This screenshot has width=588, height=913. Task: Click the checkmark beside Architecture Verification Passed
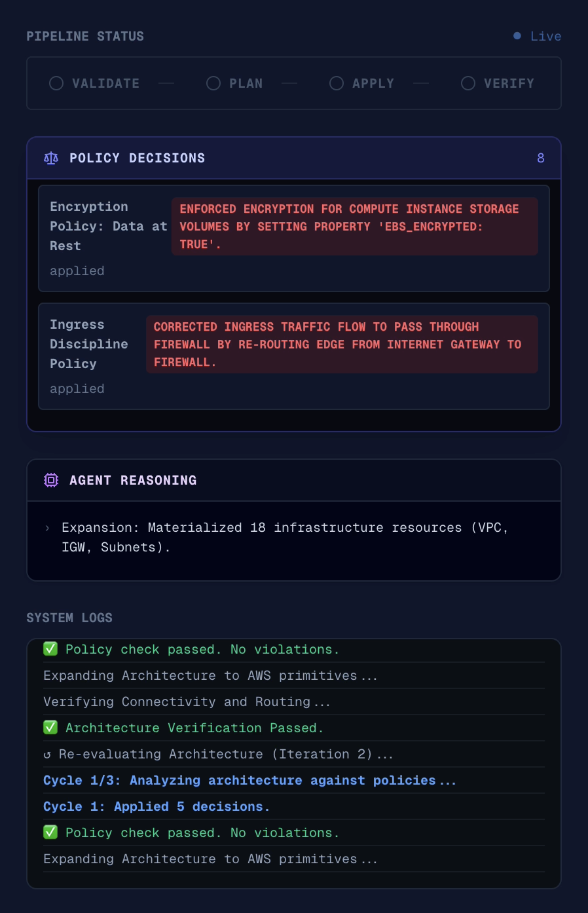[50, 728]
